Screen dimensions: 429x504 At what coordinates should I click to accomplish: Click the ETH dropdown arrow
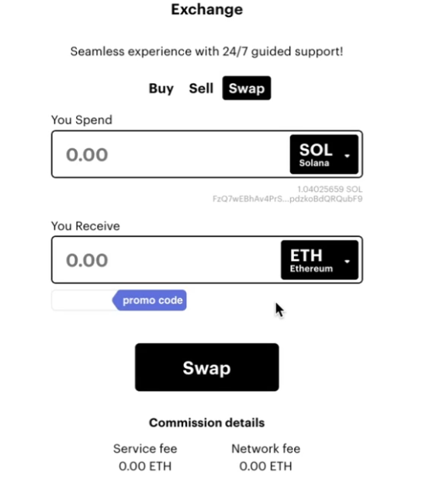pyautogui.click(x=347, y=262)
